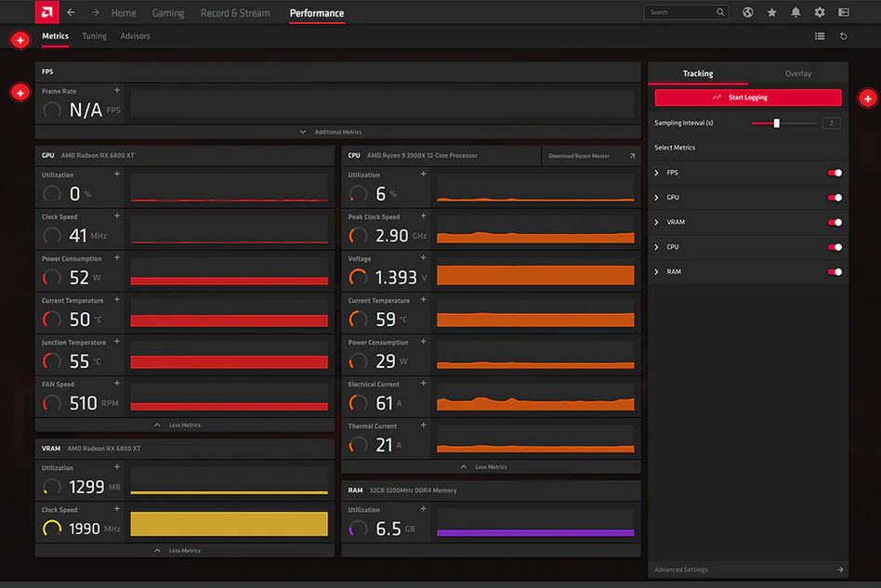Adjust the Sampling Interval slider

coord(777,123)
